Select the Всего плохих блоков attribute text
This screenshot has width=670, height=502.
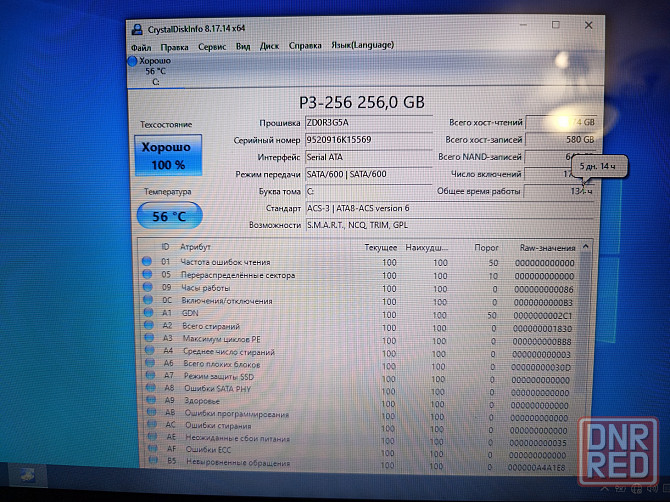[222, 364]
